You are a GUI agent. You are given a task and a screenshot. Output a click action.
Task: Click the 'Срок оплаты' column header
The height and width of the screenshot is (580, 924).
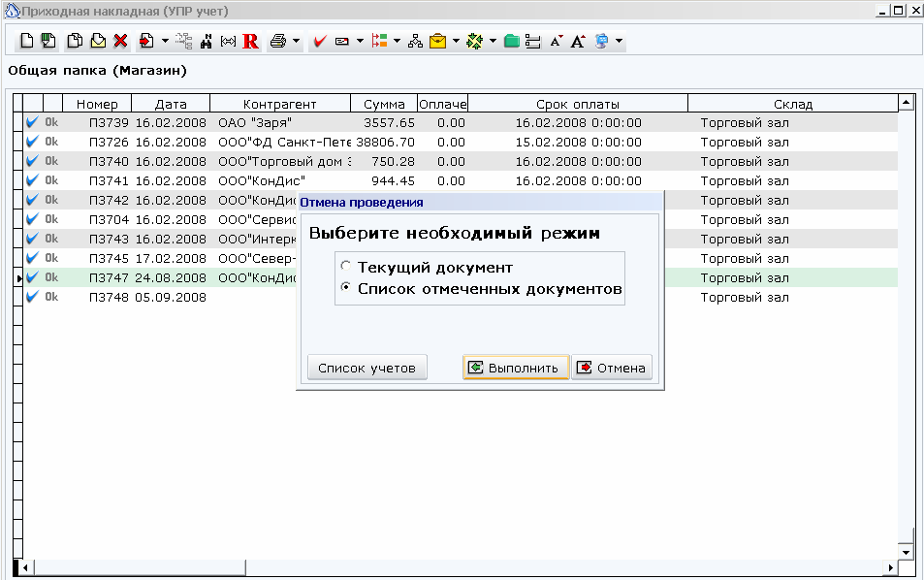[578, 104]
